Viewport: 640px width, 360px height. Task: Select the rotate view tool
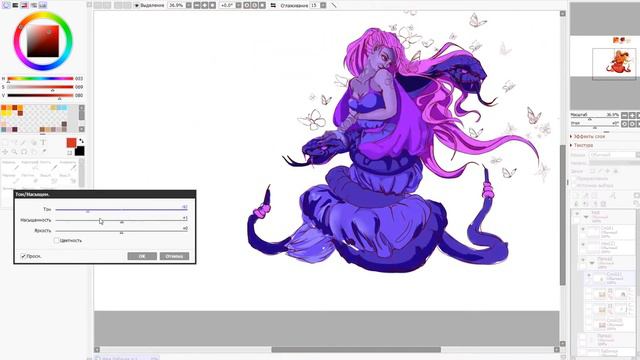(x=24, y=152)
